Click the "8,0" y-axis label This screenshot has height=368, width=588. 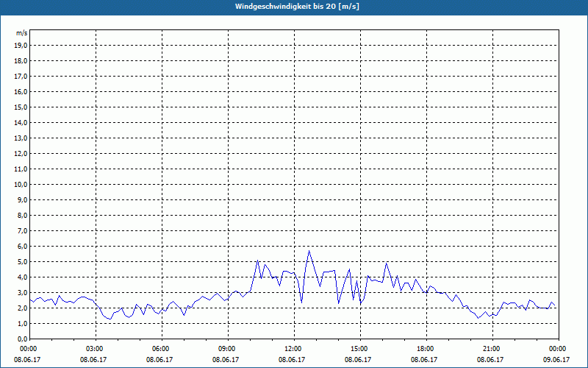click(x=23, y=215)
